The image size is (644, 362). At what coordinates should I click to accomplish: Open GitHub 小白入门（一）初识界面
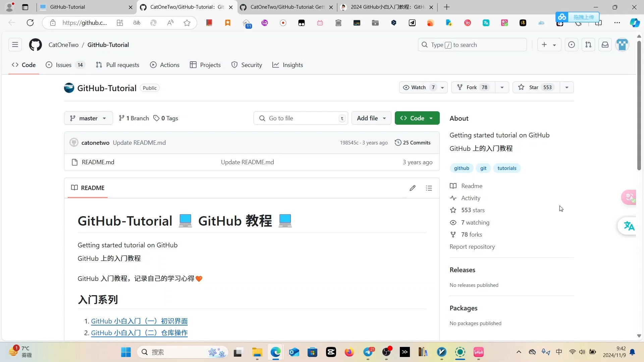[139, 321]
